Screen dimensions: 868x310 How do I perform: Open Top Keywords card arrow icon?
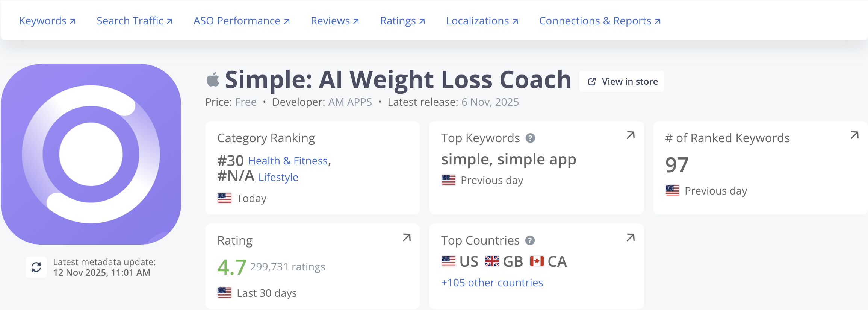[631, 135]
